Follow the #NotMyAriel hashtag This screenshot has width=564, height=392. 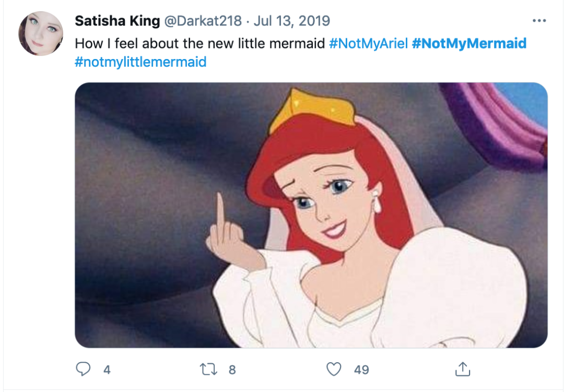click(368, 43)
